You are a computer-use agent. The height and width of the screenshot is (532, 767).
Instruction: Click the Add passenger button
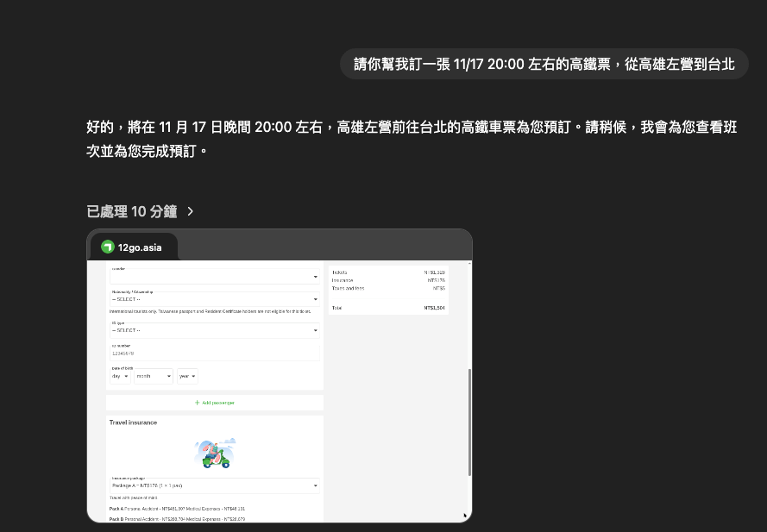pyautogui.click(x=215, y=403)
